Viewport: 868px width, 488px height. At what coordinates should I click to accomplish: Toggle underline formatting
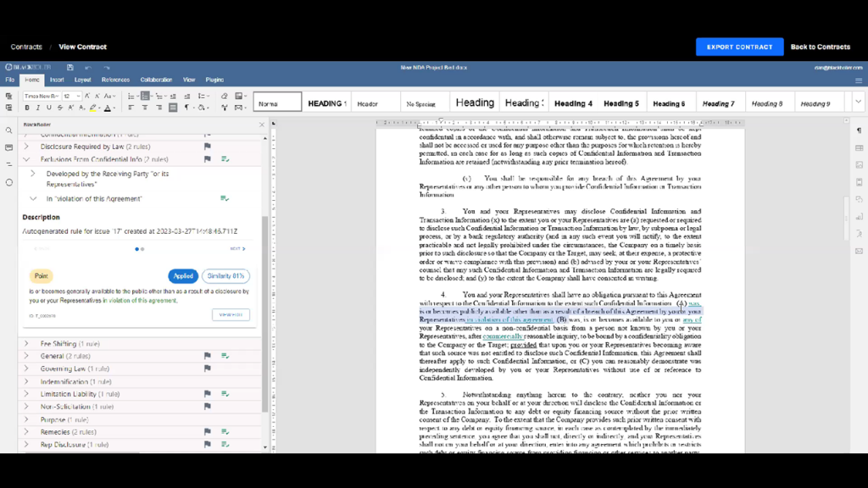[x=48, y=108]
